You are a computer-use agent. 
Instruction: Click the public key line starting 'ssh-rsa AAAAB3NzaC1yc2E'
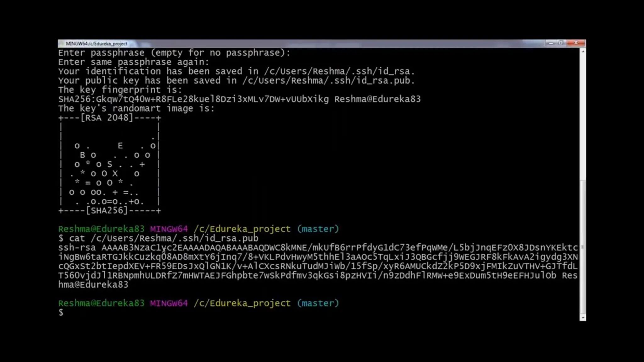coord(318,248)
